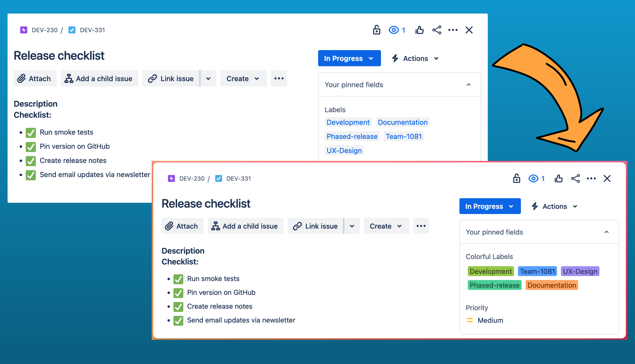Toggle the watch eye icon in the back window
This screenshot has height=364, width=635.
click(x=394, y=30)
